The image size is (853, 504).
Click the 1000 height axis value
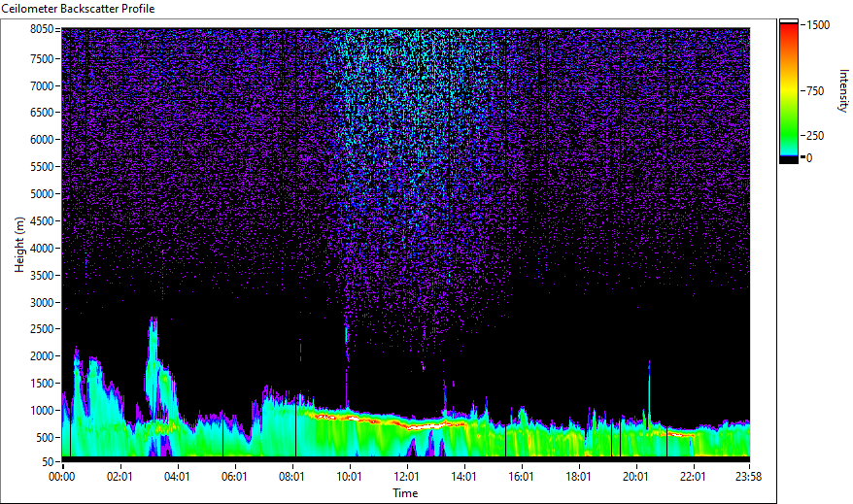pyautogui.click(x=42, y=411)
